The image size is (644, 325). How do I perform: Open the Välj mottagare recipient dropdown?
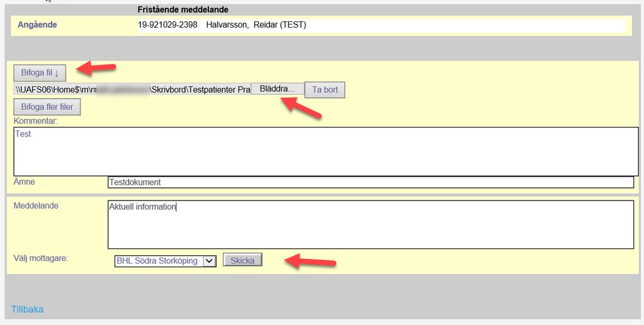point(165,261)
